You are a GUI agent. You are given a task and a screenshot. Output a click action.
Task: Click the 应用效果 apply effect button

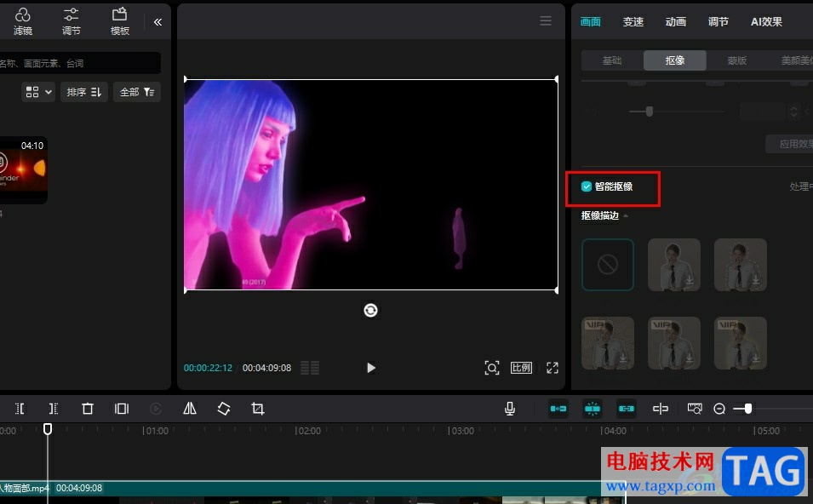point(791,144)
